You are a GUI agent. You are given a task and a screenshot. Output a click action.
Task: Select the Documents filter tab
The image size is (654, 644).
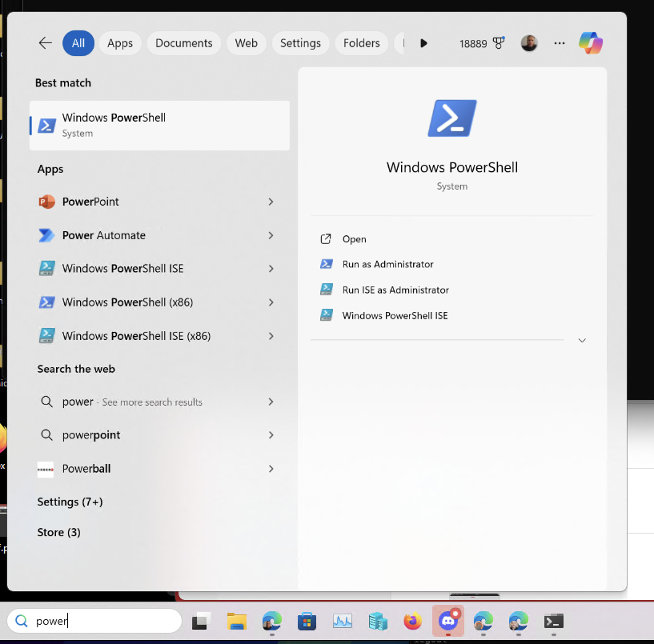pos(184,43)
